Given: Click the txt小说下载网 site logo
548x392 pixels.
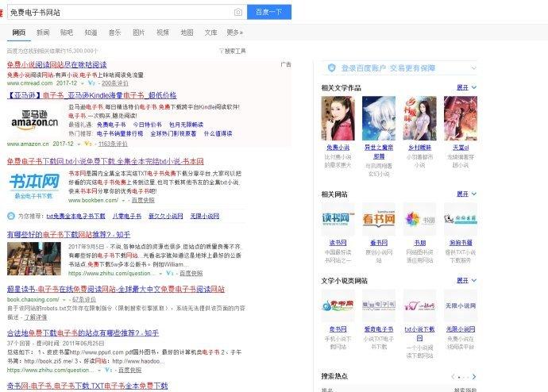Looking at the screenshot, I should click(420, 306).
